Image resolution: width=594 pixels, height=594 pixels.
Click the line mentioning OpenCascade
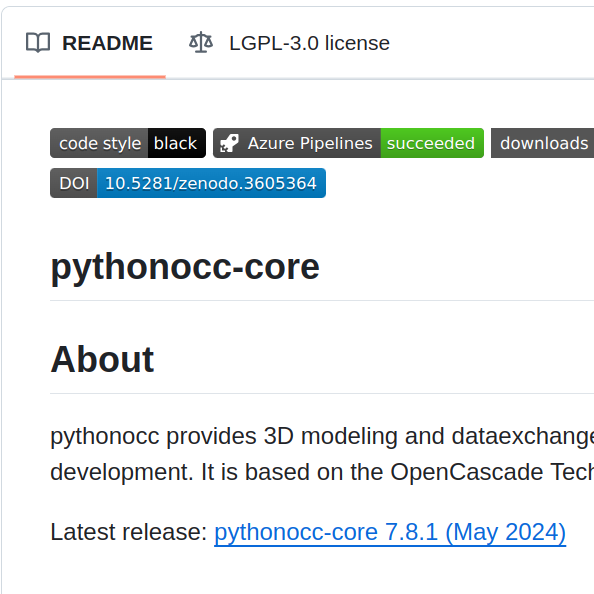click(322, 472)
